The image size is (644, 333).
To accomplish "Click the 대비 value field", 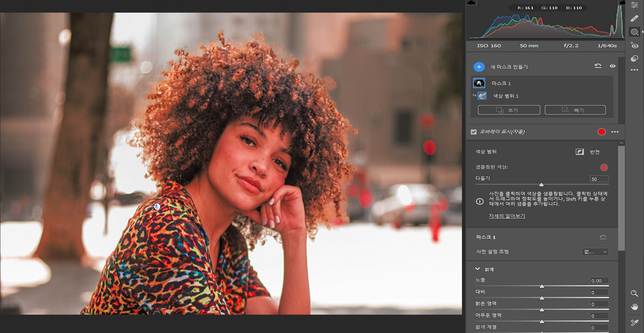I will pyautogui.click(x=599, y=292).
